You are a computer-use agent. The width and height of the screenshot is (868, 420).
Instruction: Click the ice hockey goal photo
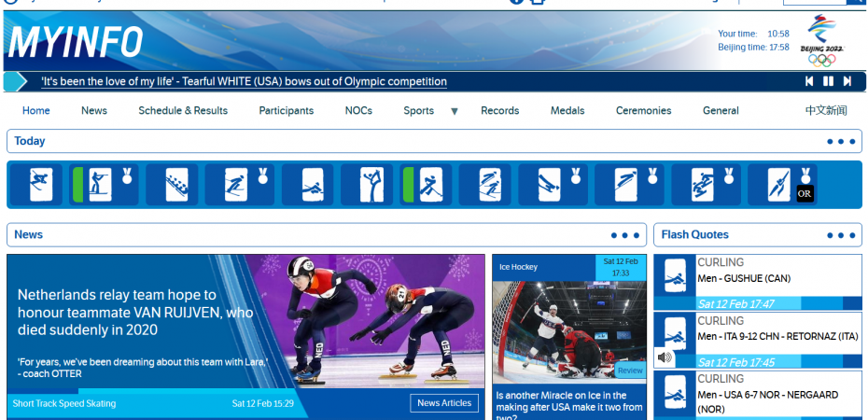coord(569,332)
